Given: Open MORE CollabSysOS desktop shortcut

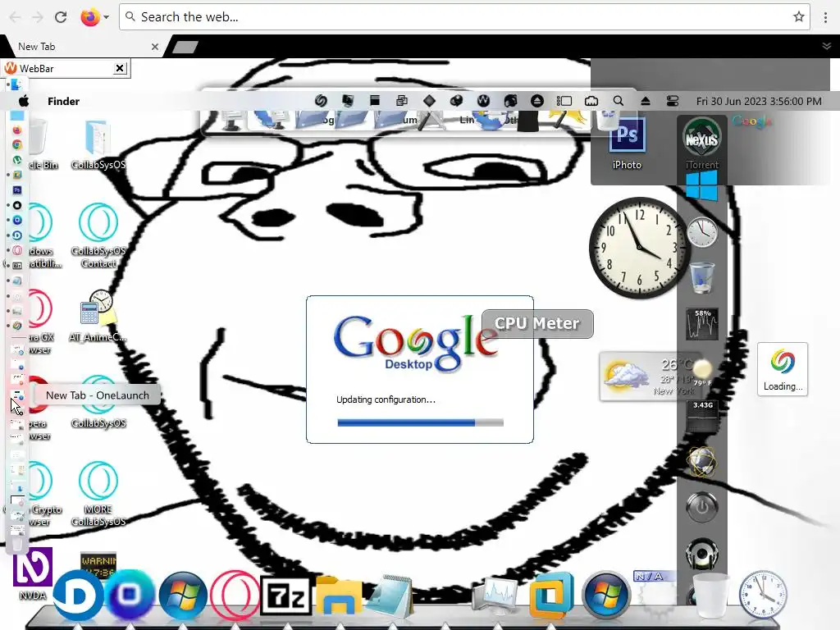Looking at the screenshot, I should coord(98,493).
